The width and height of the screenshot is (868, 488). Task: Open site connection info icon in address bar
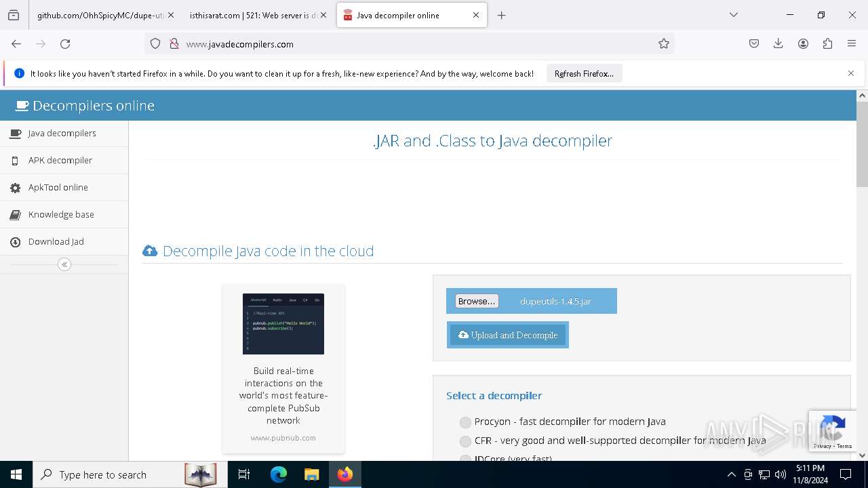tap(174, 43)
